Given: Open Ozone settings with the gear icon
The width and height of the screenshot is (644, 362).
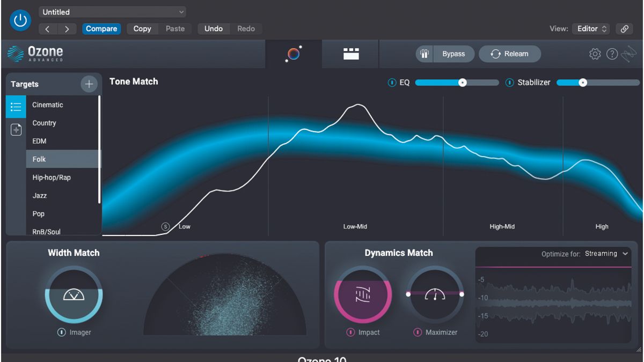Looking at the screenshot, I should (596, 54).
